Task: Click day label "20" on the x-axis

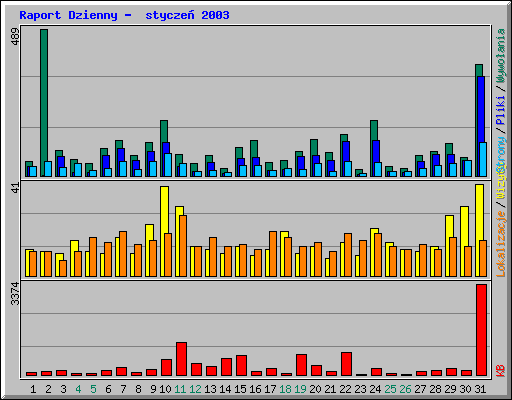Action: point(315,389)
